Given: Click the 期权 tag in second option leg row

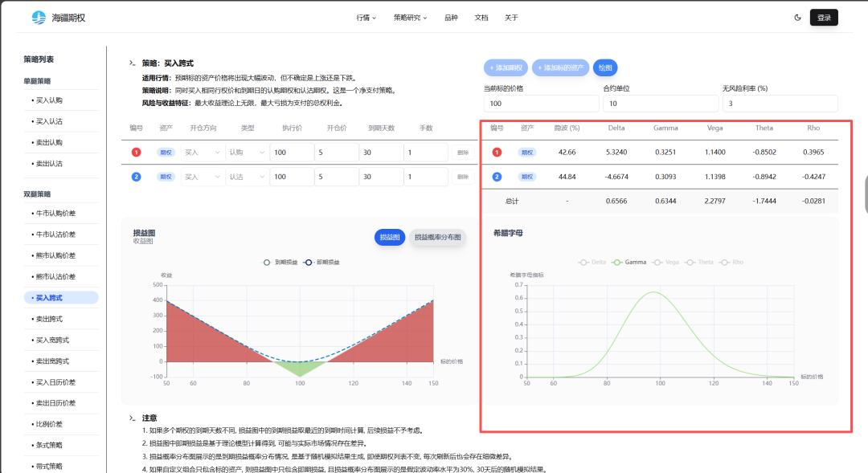Looking at the screenshot, I should (x=166, y=177).
